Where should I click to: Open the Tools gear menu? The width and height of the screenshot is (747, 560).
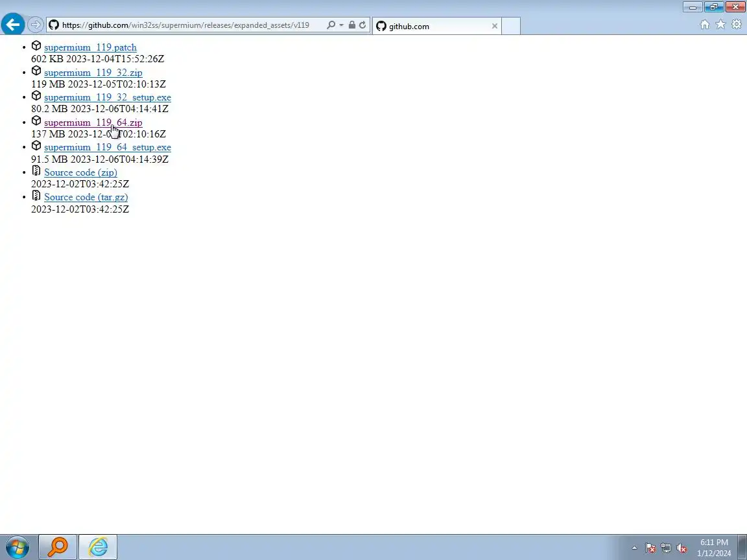(737, 24)
